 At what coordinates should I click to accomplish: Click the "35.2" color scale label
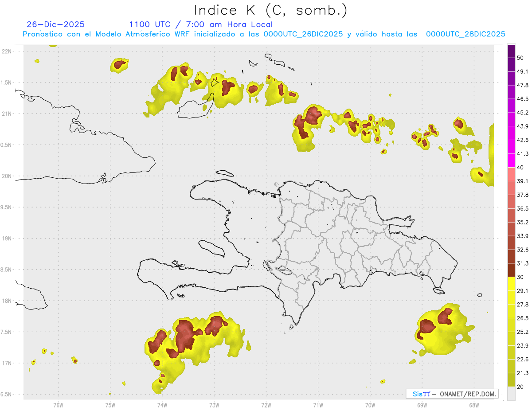coord(523,222)
